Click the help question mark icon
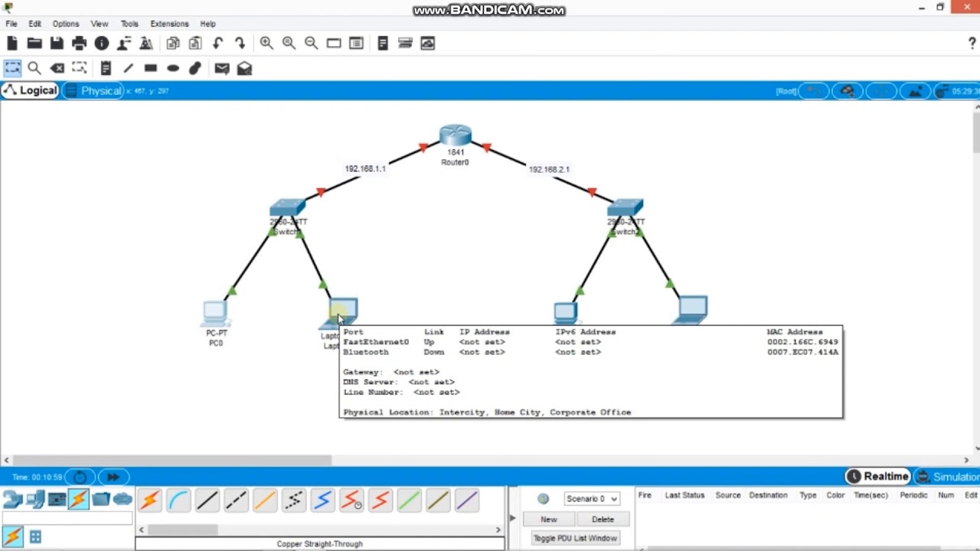This screenshot has width=980, height=551. coord(972,44)
